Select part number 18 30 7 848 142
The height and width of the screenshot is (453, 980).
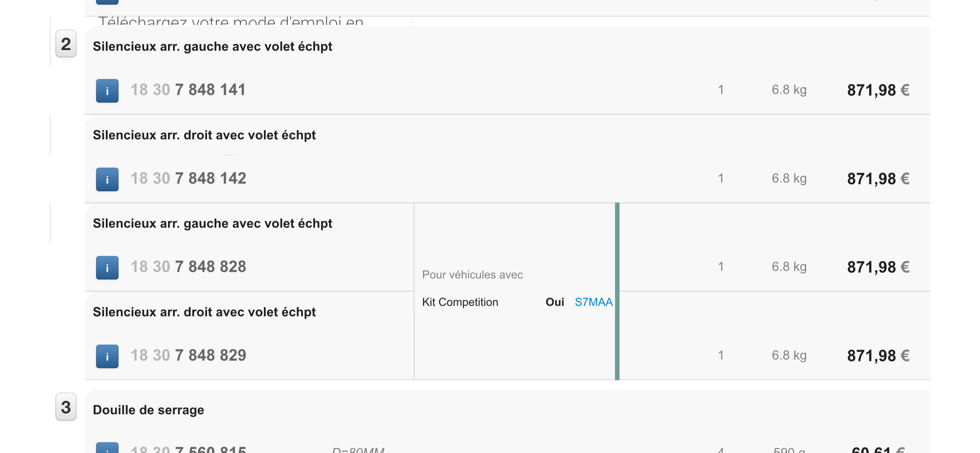(188, 179)
